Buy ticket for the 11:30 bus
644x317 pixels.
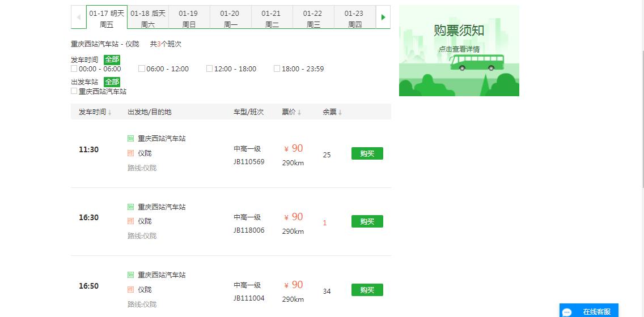coord(367,153)
